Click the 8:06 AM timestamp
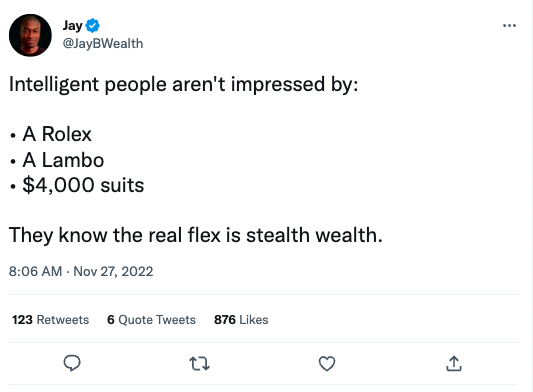 35,271
